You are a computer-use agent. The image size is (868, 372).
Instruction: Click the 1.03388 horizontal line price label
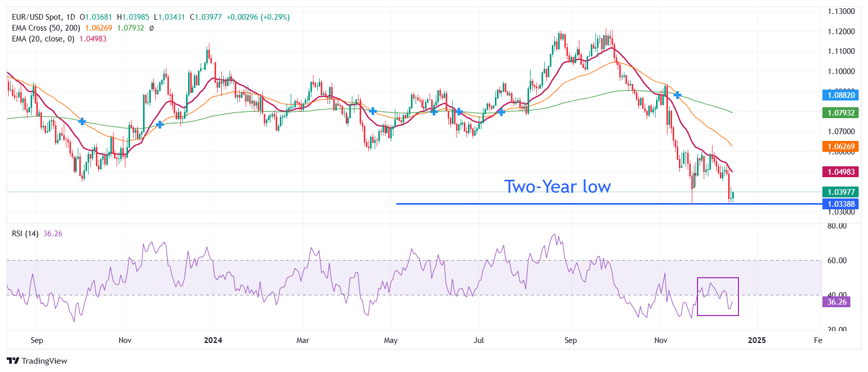click(x=840, y=204)
